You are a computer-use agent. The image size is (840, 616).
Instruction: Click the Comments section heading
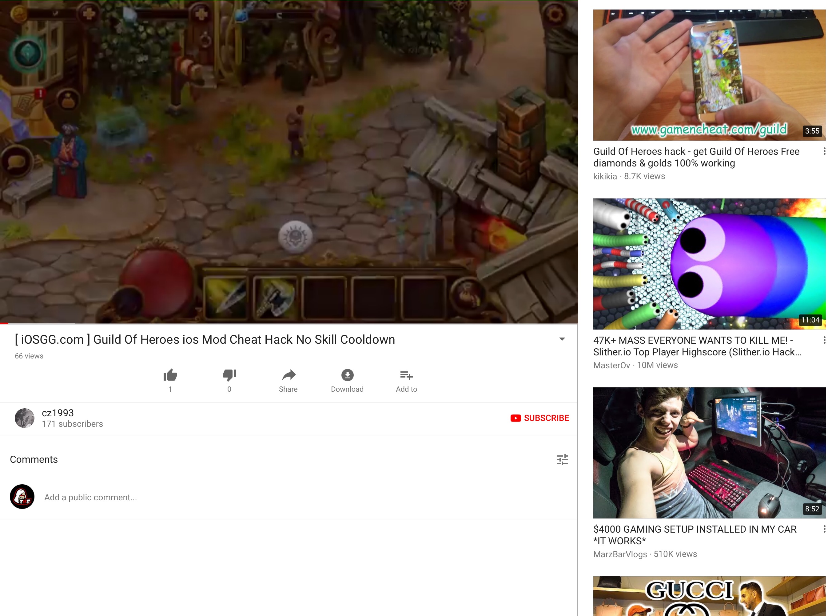coord(34,459)
